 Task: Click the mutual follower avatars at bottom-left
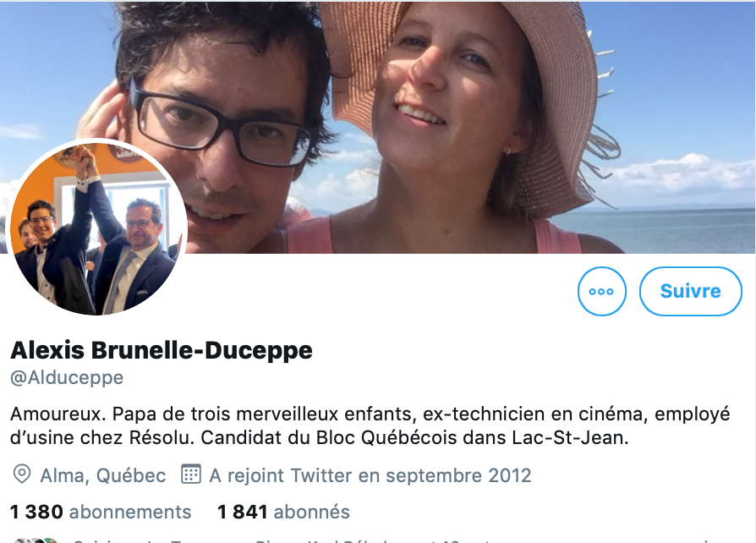[36, 540]
